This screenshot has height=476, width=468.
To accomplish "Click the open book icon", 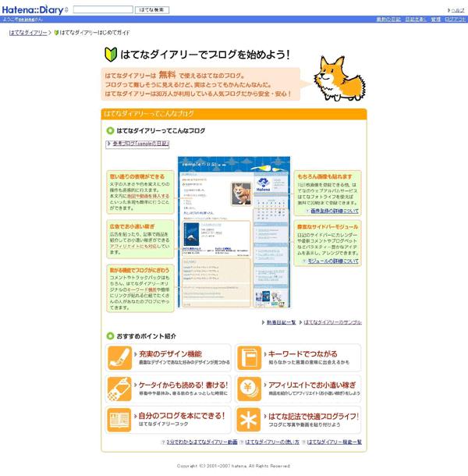I will click(119, 420).
